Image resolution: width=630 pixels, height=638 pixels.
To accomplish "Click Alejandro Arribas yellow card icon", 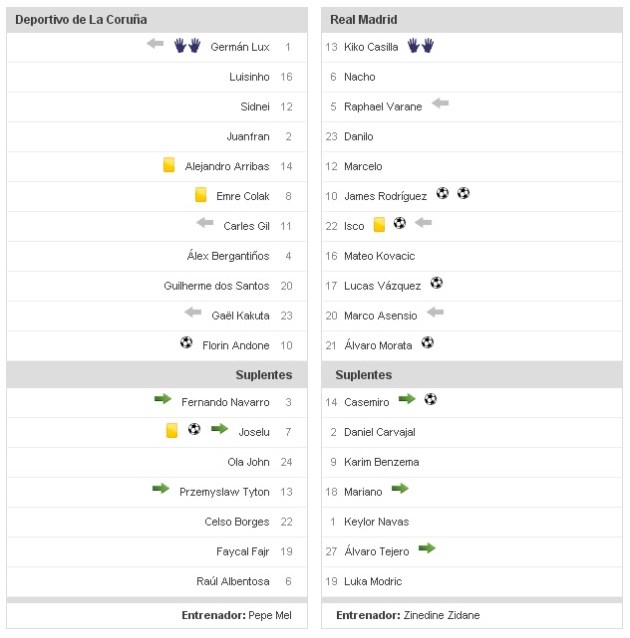I will [x=169, y=165].
